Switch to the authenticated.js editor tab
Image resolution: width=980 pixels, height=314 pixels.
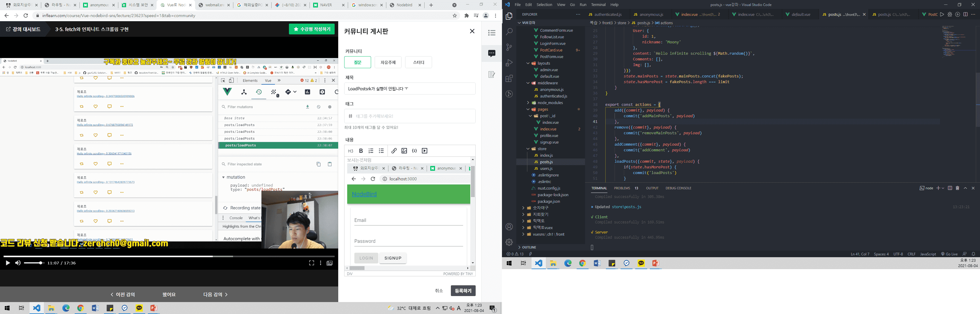click(607, 14)
